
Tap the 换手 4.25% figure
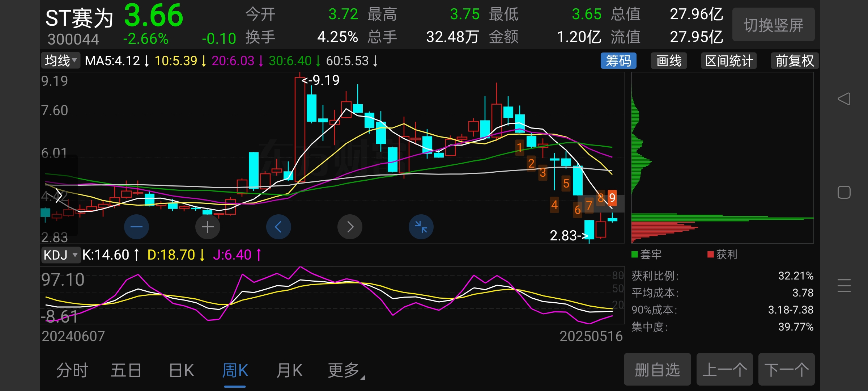click(337, 37)
